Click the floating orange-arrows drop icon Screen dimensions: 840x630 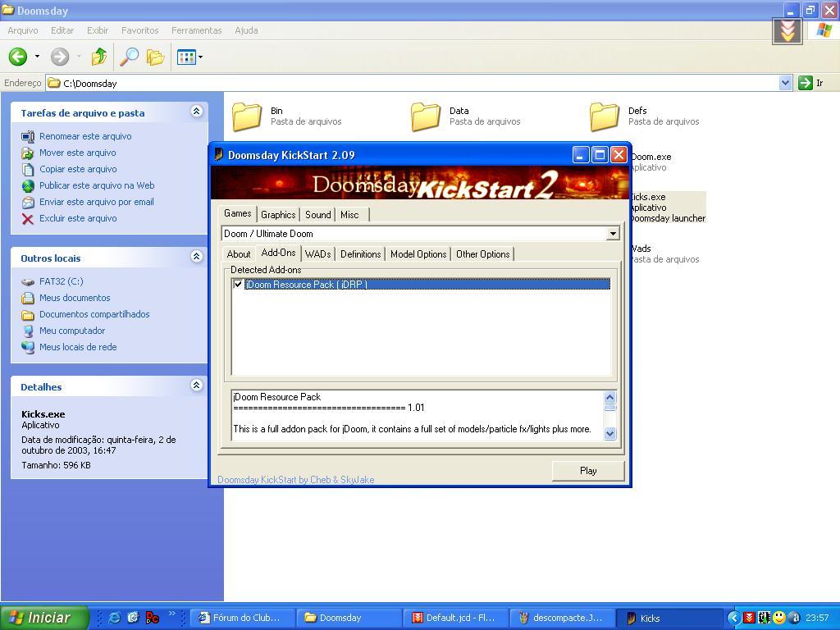pyautogui.click(x=787, y=31)
